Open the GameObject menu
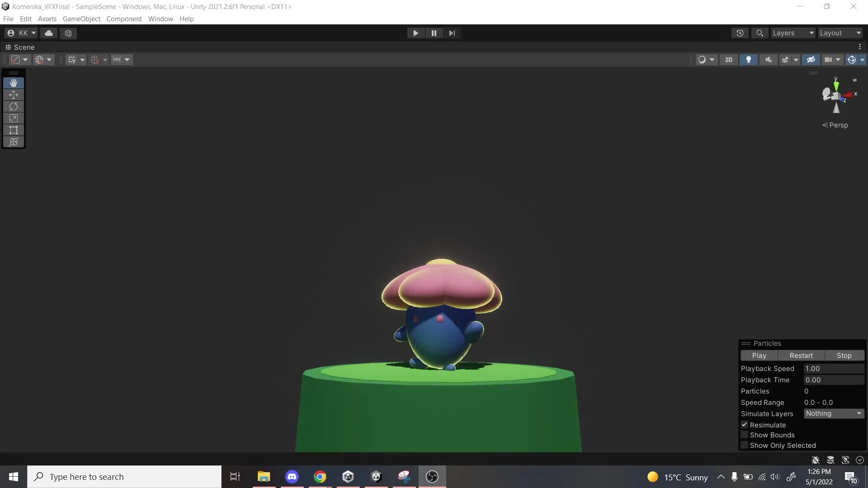Screen dimensions: 868x488 (x=81, y=19)
